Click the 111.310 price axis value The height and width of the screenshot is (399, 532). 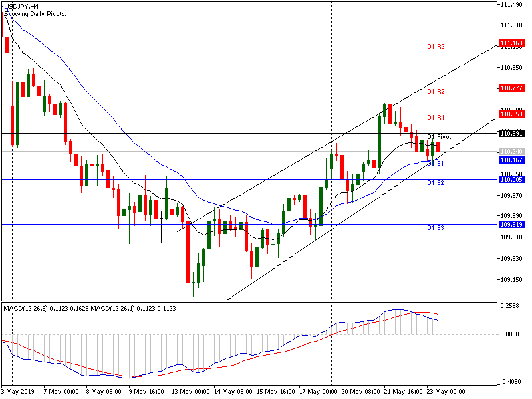tap(511, 25)
